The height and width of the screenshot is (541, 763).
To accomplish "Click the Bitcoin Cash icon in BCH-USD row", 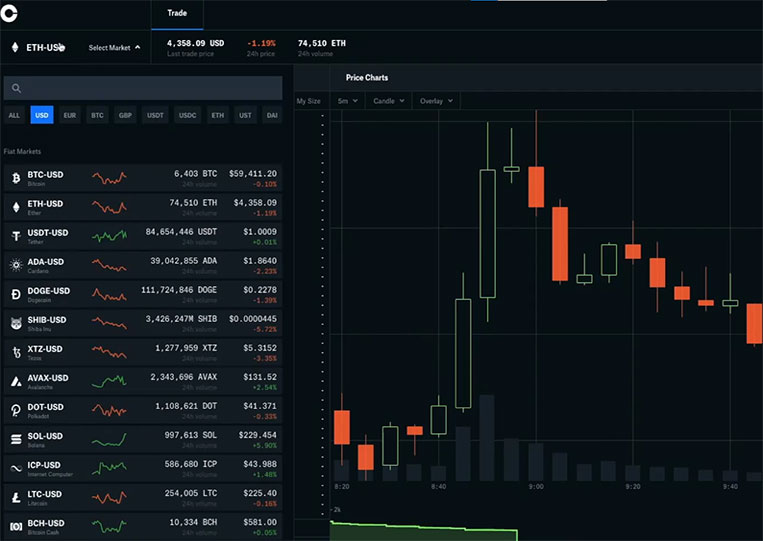I will coord(16,526).
